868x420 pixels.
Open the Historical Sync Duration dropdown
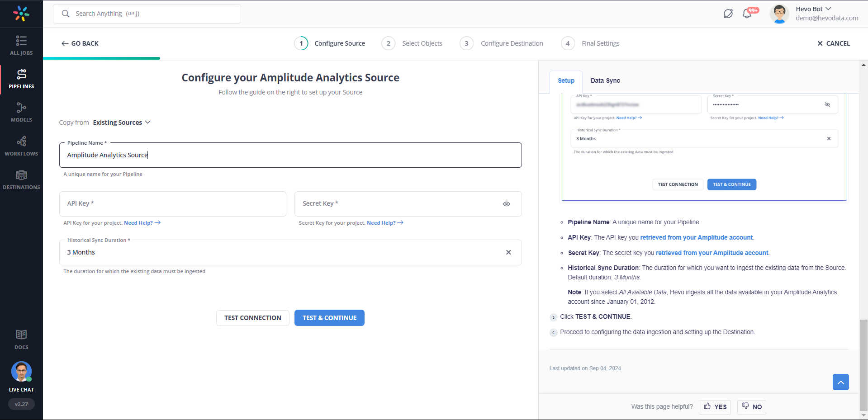pyautogui.click(x=290, y=252)
